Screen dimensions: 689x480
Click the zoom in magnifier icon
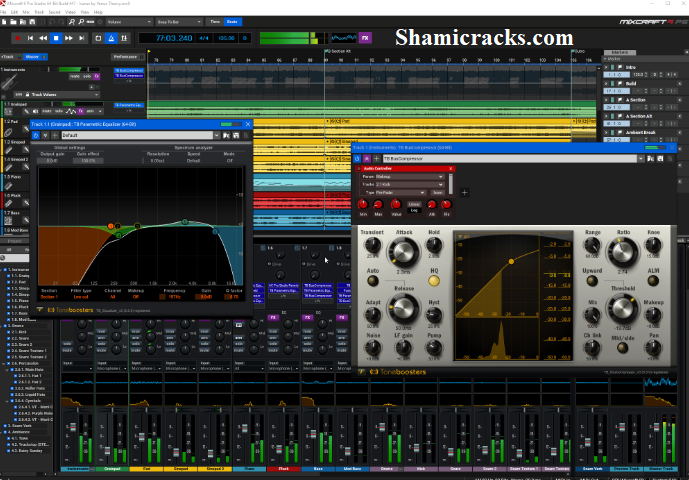pos(72,22)
